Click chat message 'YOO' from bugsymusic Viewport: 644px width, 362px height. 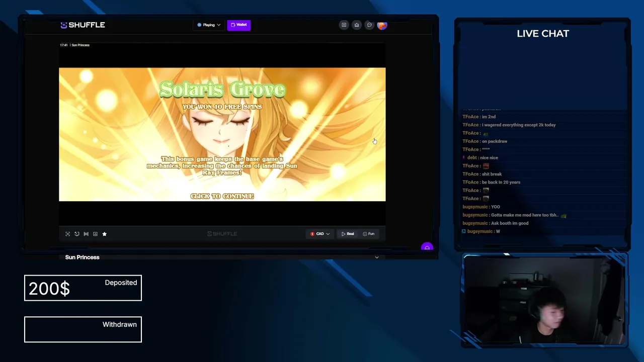coord(495,207)
